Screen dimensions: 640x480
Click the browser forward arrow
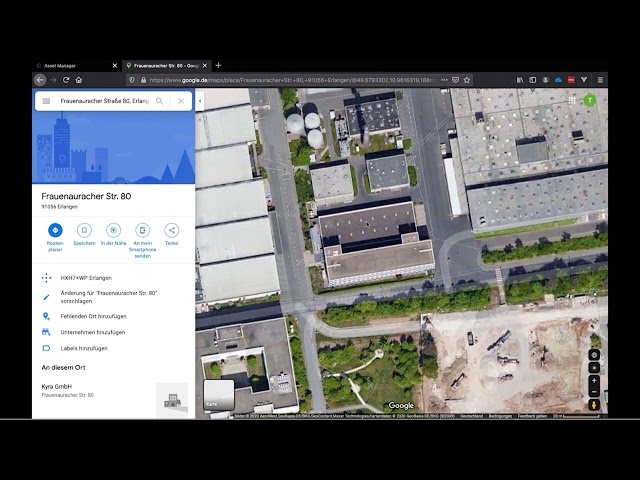[53, 80]
